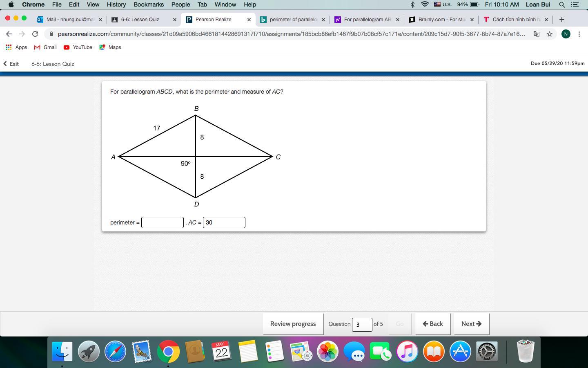Click the browser back arrow
This screenshot has width=588, height=368.
tap(9, 34)
